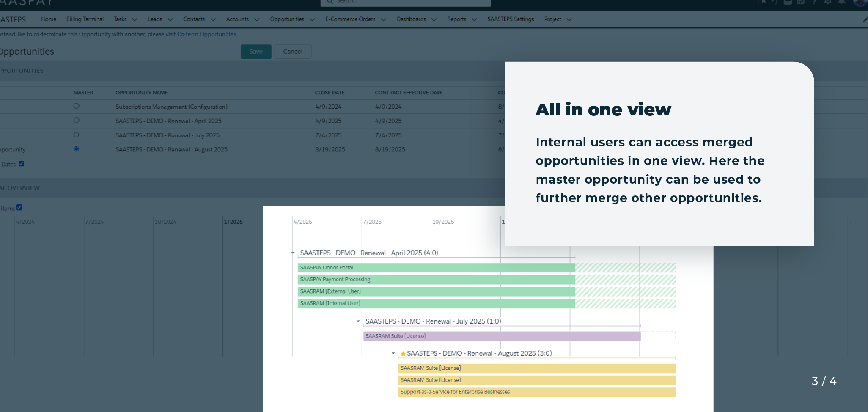Select the master radio for Renewal - April 2025
Viewport: 868px width, 412px height.
(76, 121)
